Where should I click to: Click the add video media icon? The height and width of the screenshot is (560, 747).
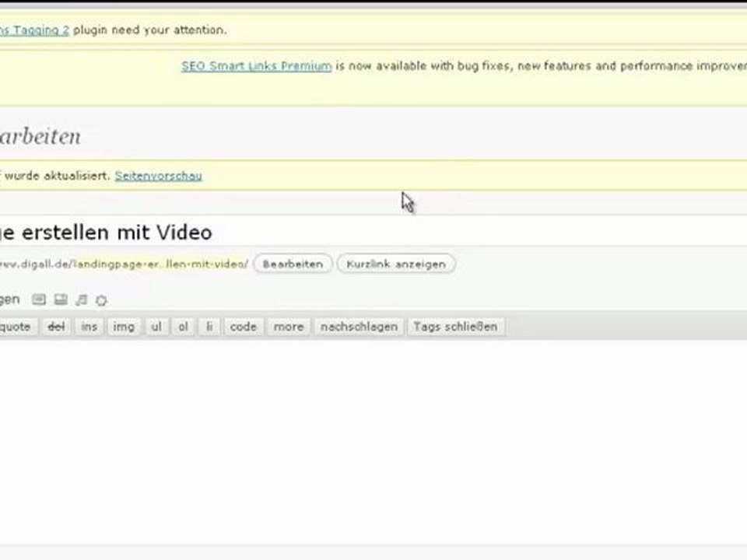tap(61, 299)
